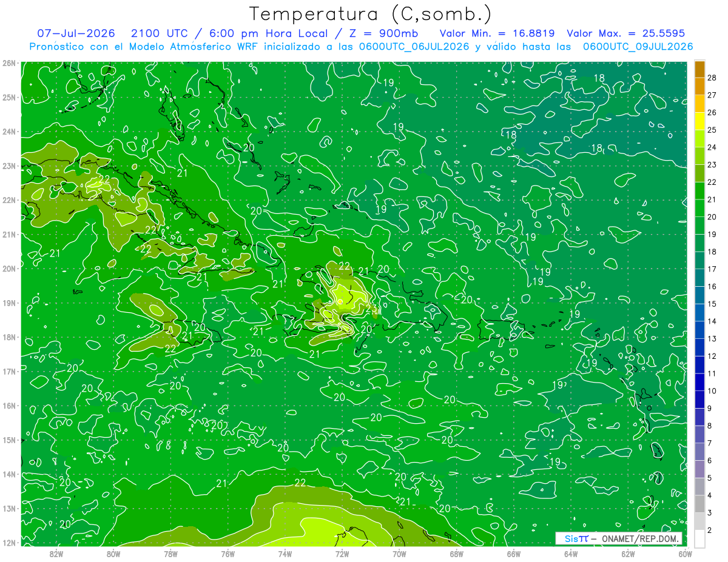Click the blue legend swatch between 14 and 15
Viewport: 728px width, 562px height.
point(699,313)
